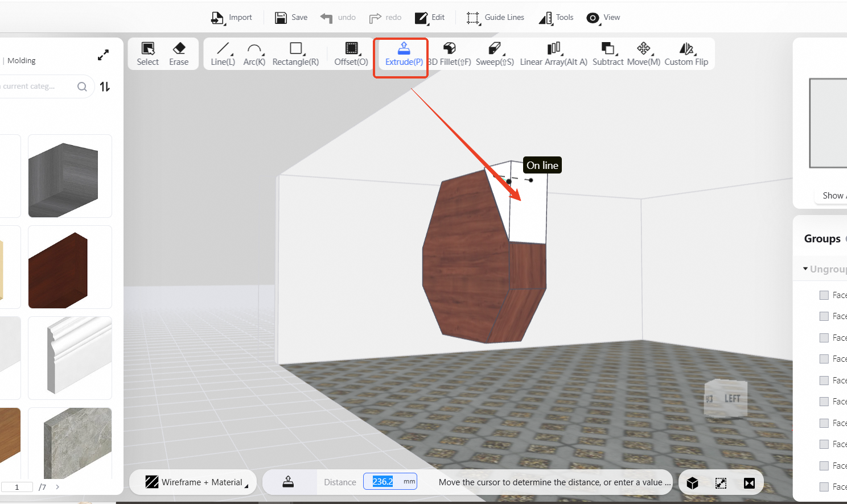This screenshot has width=847, height=504.
Task: Open the Molding tab
Action: pos(22,60)
